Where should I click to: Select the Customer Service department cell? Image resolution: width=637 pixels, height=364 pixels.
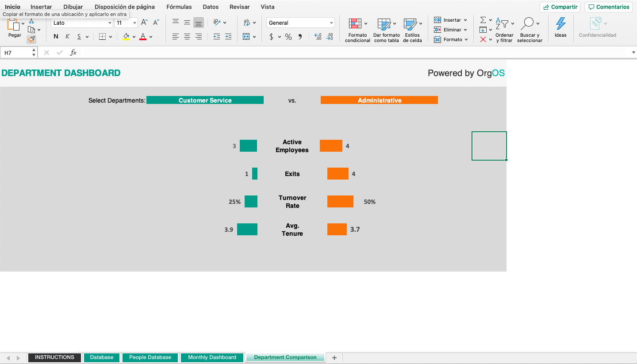point(205,100)
